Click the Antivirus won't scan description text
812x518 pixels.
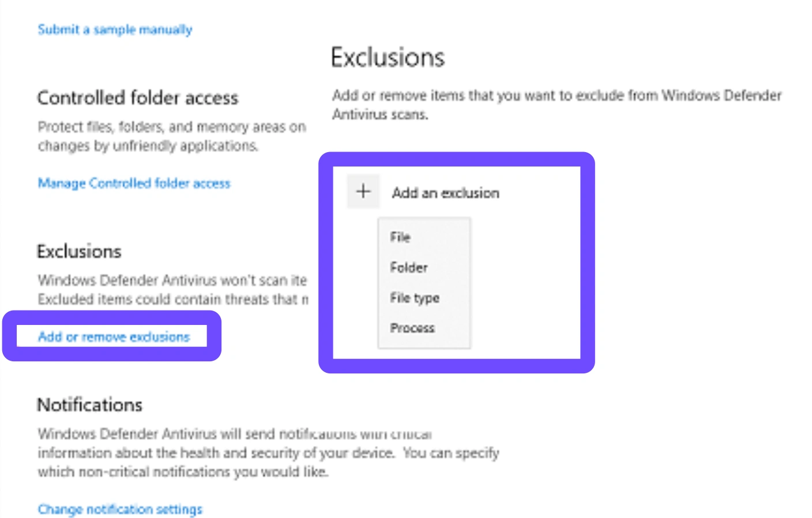click(x=172, y=290)
